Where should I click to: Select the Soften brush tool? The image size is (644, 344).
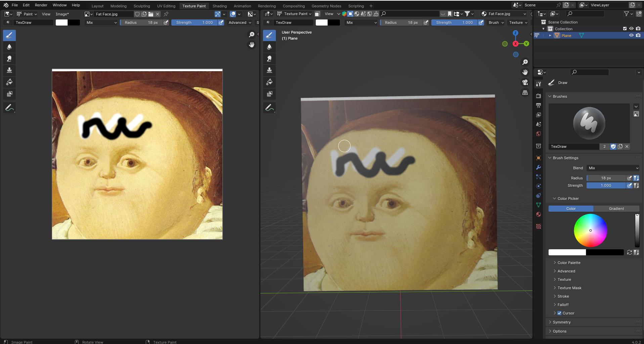coord(9,47)
